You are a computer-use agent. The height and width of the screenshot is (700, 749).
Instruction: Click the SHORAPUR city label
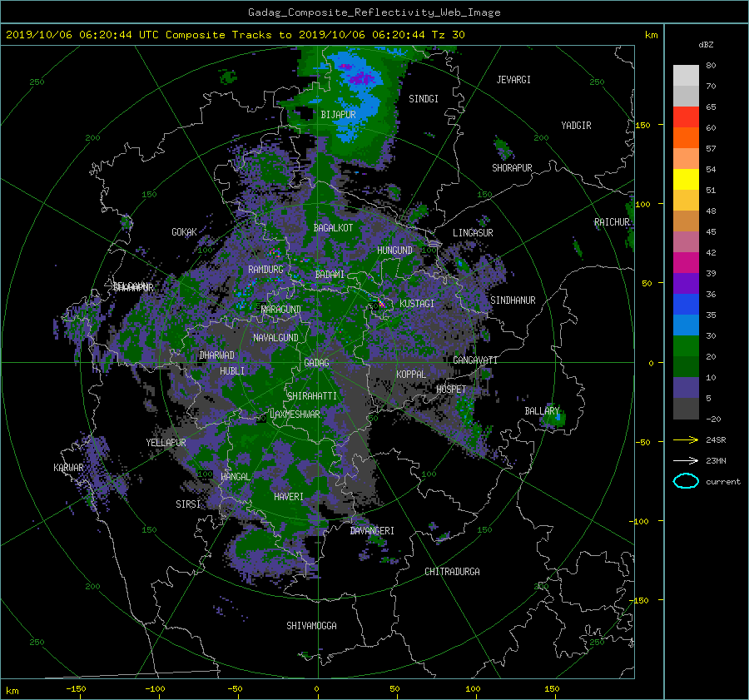point(512,168)
